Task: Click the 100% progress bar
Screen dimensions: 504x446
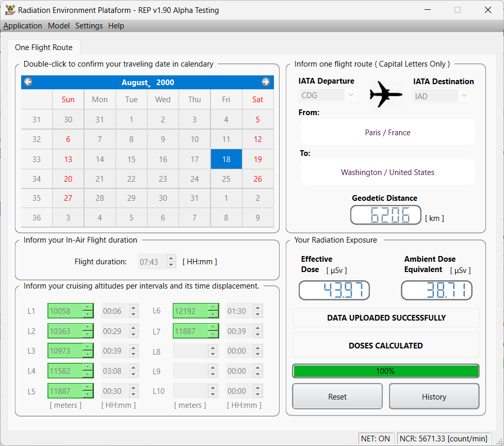Action: pyautogui.click(x=385, y=371)
